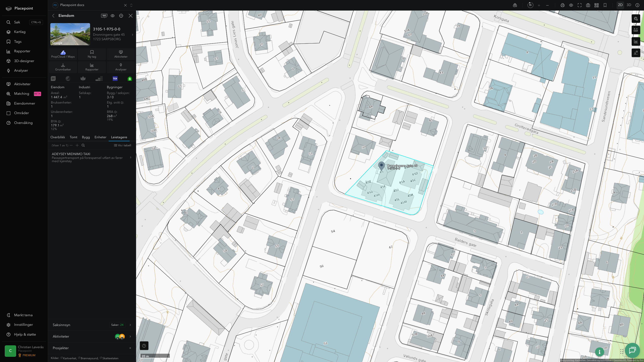Viewport: 644px width, 362px height.
Task: Reset map north with compass
Action: click(530, 5)
